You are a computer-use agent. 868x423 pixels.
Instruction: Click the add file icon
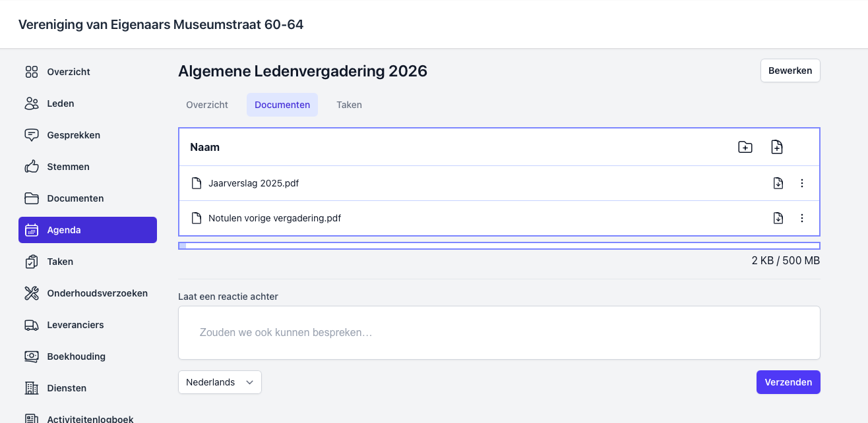(777, 148)
